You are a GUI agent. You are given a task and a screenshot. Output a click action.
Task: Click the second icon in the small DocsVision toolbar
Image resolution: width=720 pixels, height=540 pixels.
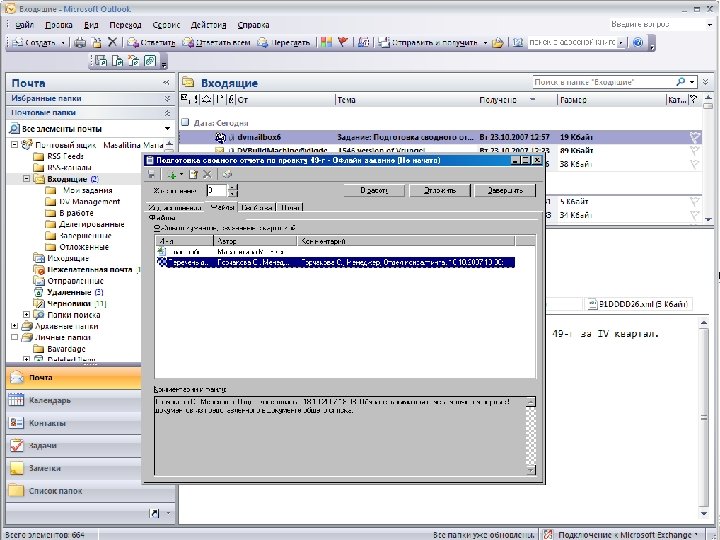[x=118, y=61]
